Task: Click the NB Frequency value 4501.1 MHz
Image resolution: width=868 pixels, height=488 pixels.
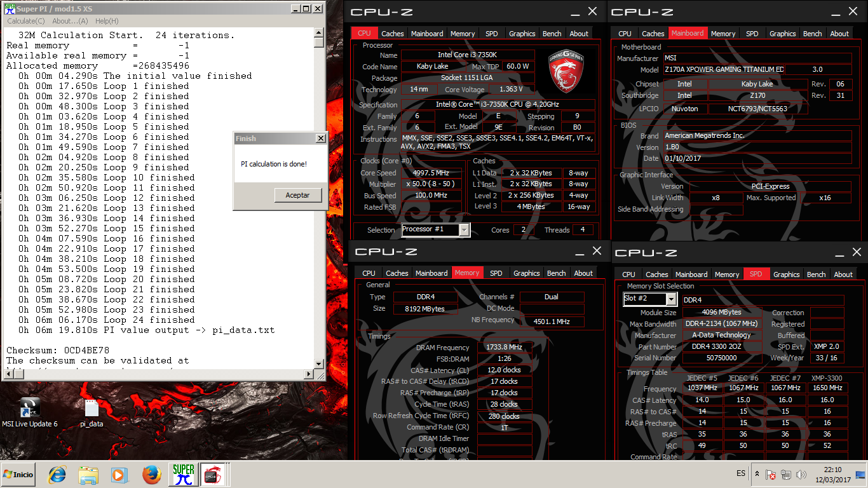Action: (x=552, y=322)
